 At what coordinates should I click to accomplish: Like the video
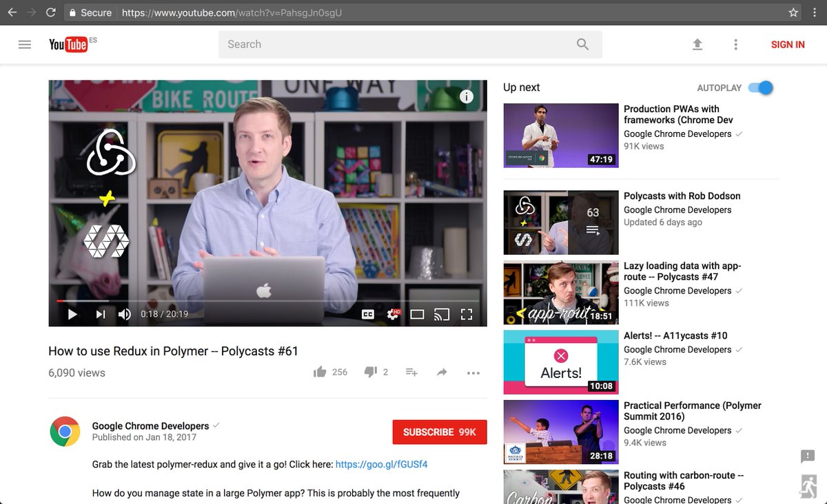[320, 372]
